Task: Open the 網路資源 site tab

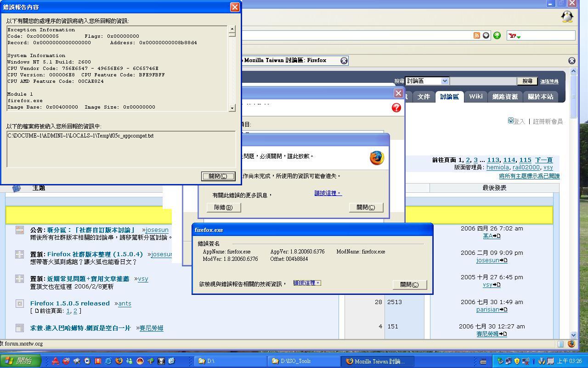Action: pos(505,97)
